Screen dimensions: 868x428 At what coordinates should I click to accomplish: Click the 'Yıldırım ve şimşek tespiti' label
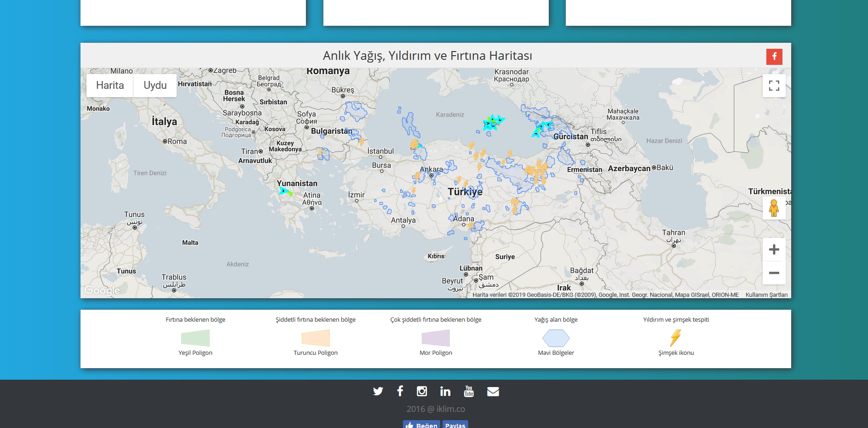(676, 320)
